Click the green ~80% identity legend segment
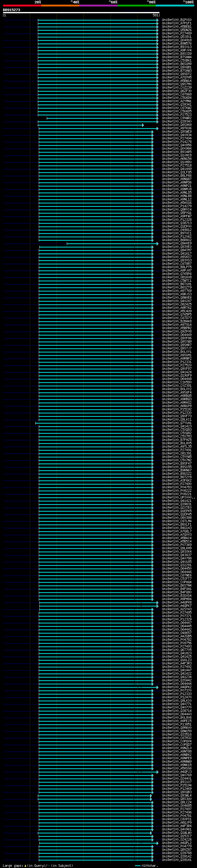 pyautogui.click(x=137, y=6)
